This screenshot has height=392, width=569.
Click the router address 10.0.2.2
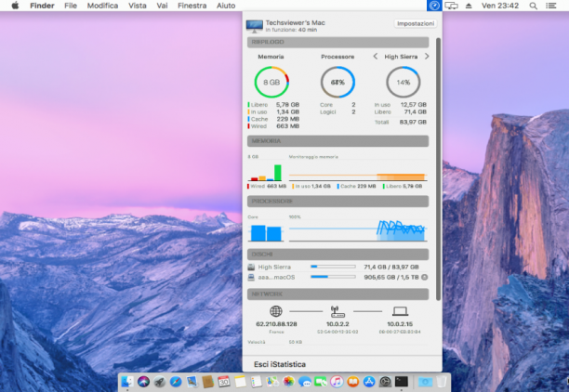point(337,324)
